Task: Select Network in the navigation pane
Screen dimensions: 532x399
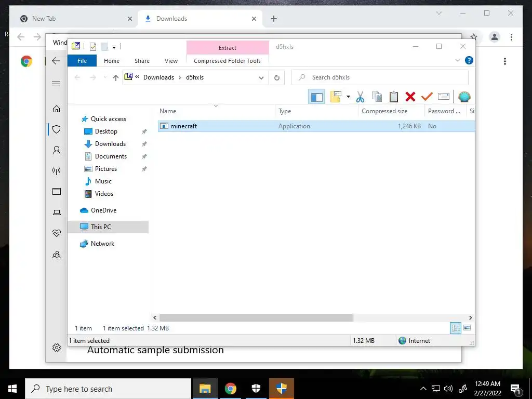Action: [x=102, y=244]
